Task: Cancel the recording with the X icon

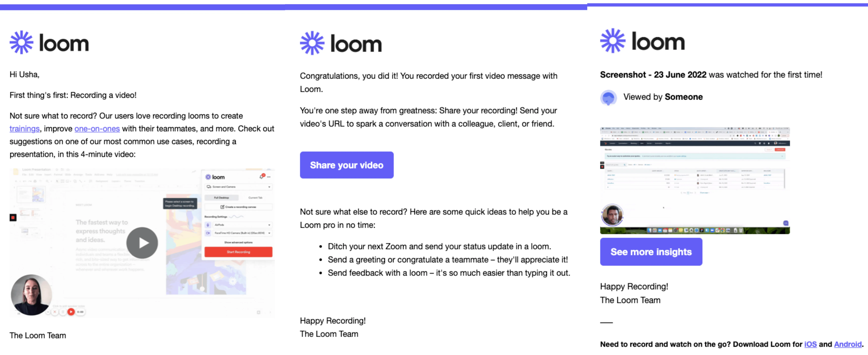Action: point(55,312)
